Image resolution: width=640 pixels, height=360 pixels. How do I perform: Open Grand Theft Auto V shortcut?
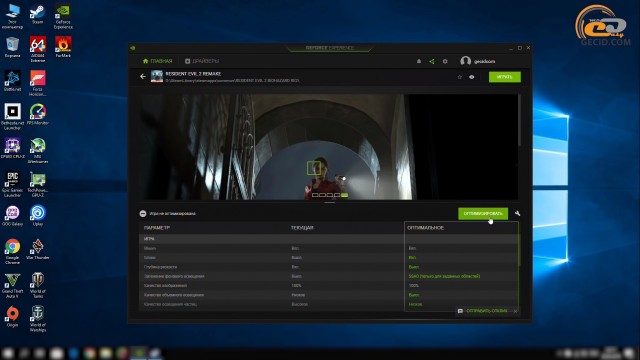coord(13,285)
